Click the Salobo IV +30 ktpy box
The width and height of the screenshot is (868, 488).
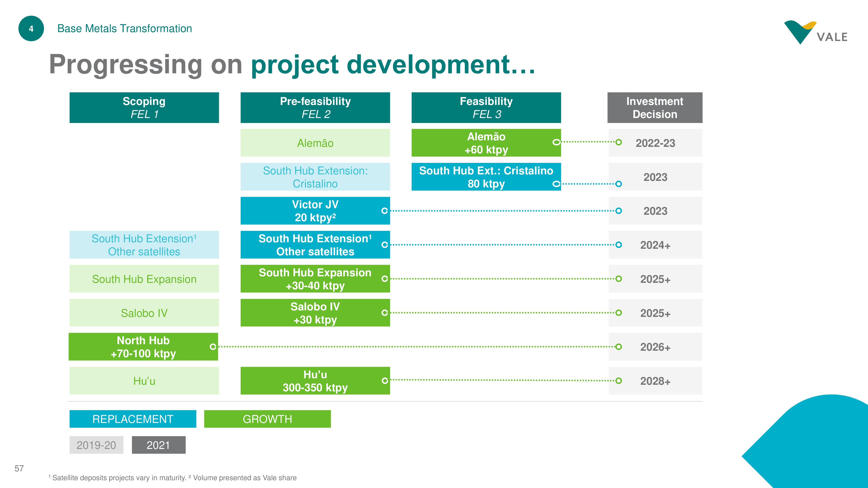(x=315, y=313)
